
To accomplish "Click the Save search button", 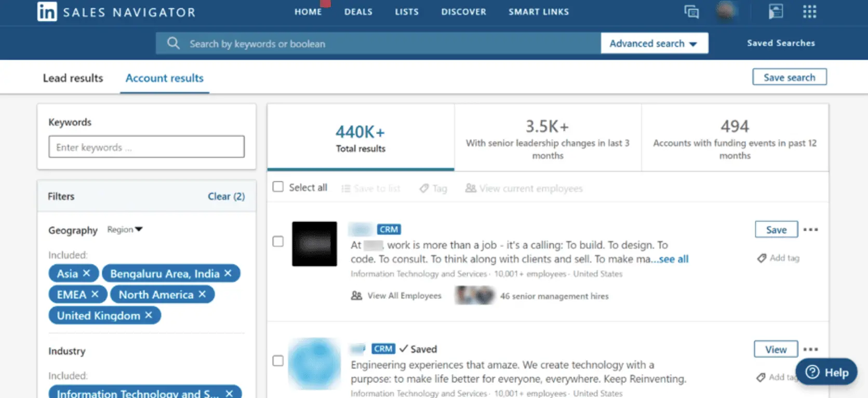I will pyautogui.click(x=789, y=77).
